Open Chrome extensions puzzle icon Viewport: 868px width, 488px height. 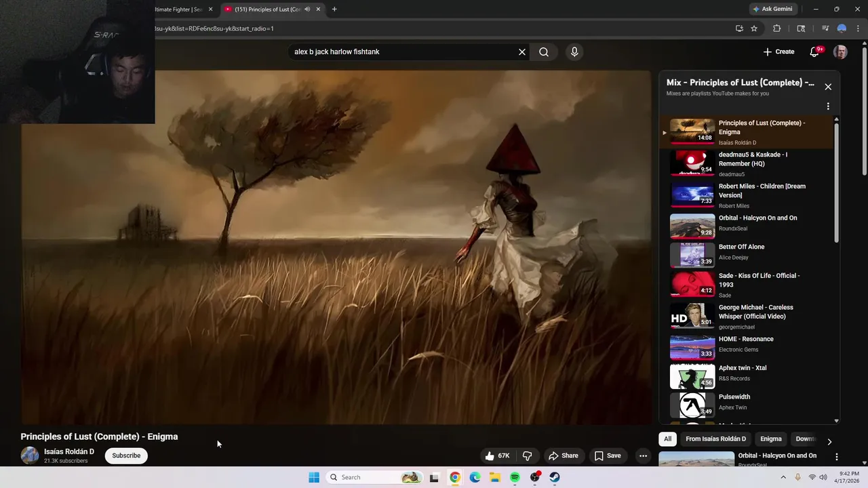point(777,28)
